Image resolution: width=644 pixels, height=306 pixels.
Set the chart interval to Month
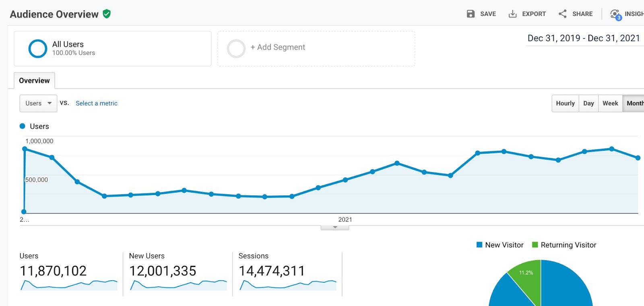pyautogui.click(x=634, y=103)
